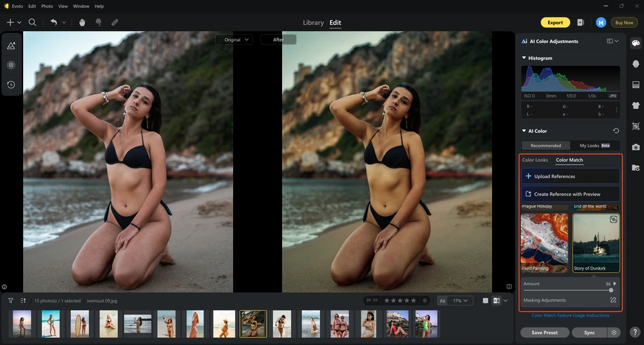The height and width of the screenshot is (345, 644).
Task: Collapse the Histogram section triangle
Action: 524,58
